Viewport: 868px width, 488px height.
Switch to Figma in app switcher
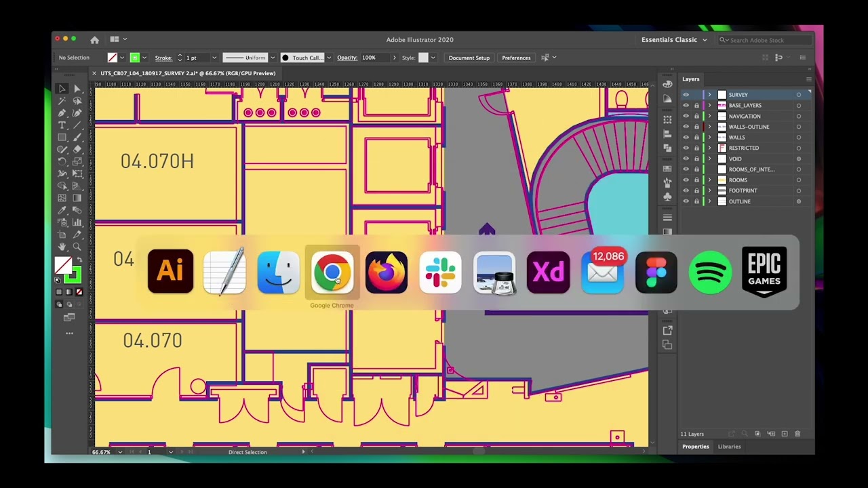pyautogui.click(x=656, y=272)
